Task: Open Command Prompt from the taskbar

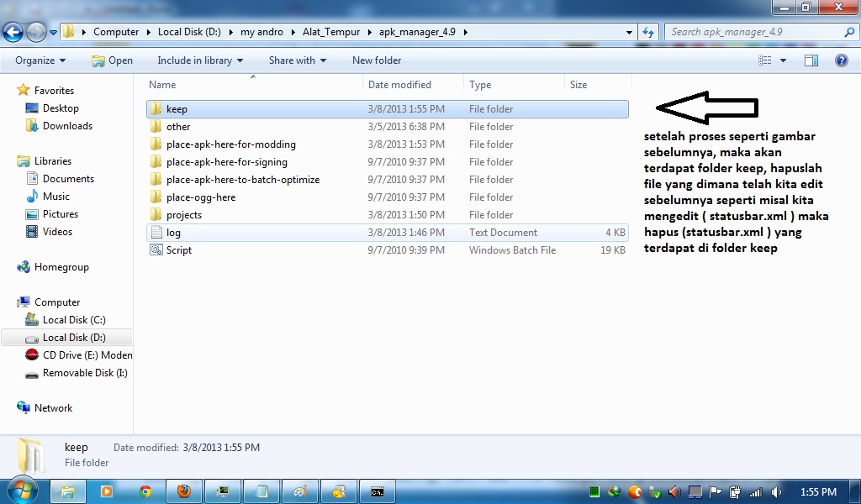Action: click(x=377, y=491)
